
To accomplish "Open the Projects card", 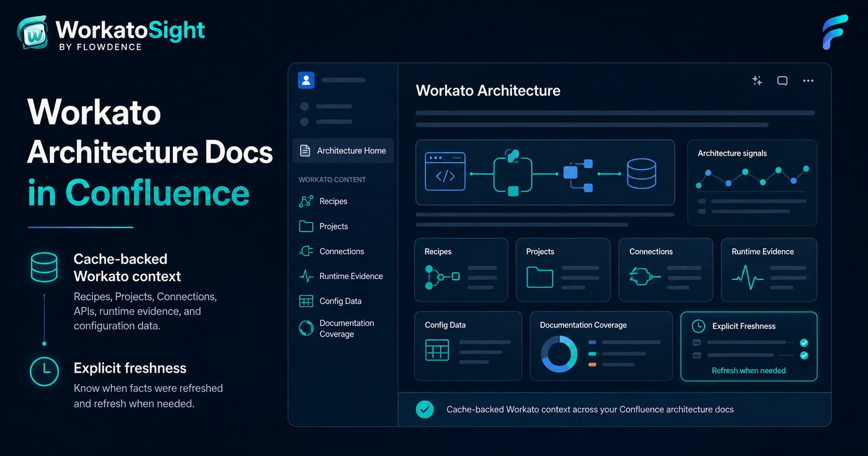I will pos(563,270).
